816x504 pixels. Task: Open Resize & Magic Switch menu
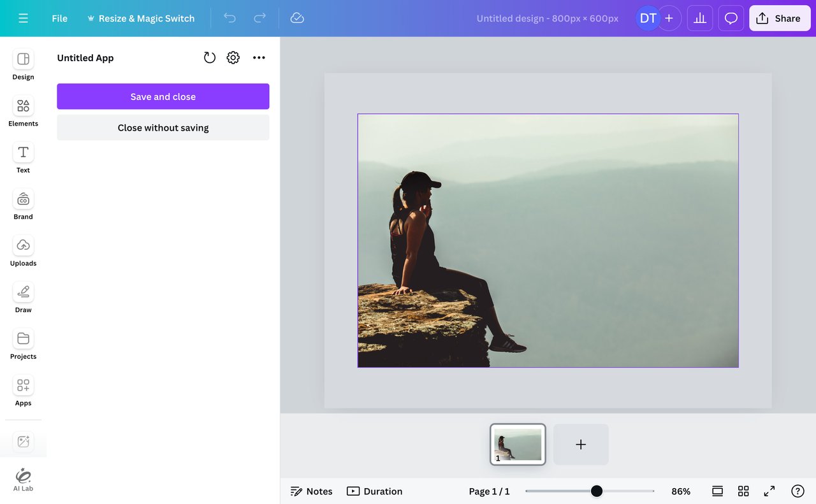coord(141,18)
